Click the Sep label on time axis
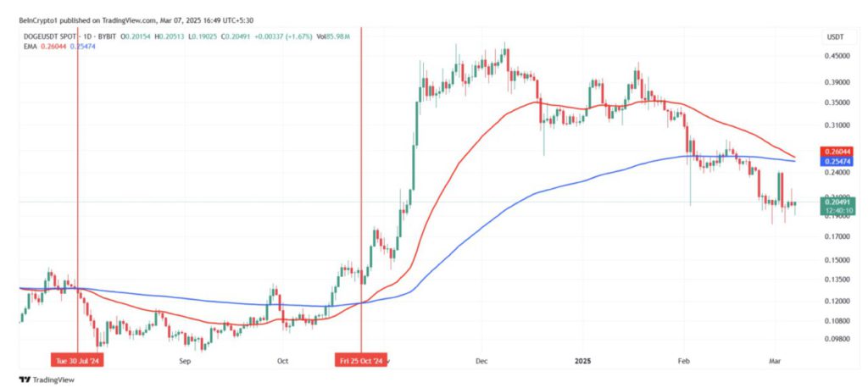Viewport: 868px width, 388px height. pyautogui.click(x=186, y=360)
